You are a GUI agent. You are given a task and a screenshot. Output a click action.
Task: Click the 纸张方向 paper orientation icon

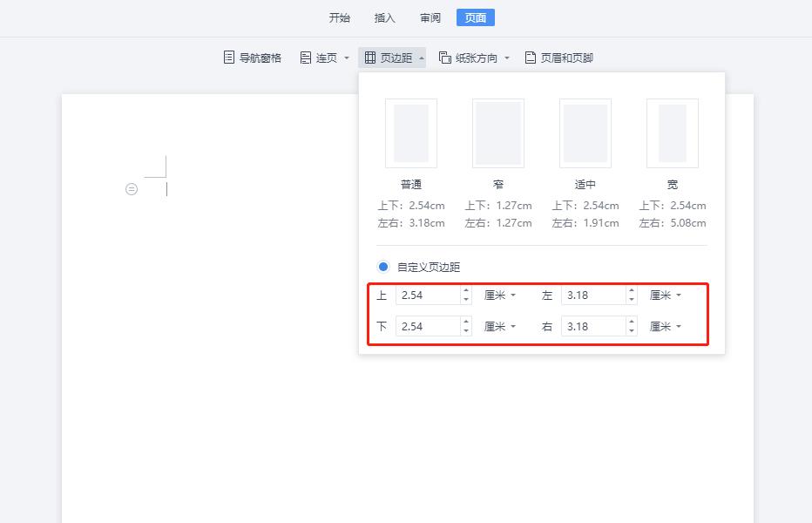tap(445, 58)
